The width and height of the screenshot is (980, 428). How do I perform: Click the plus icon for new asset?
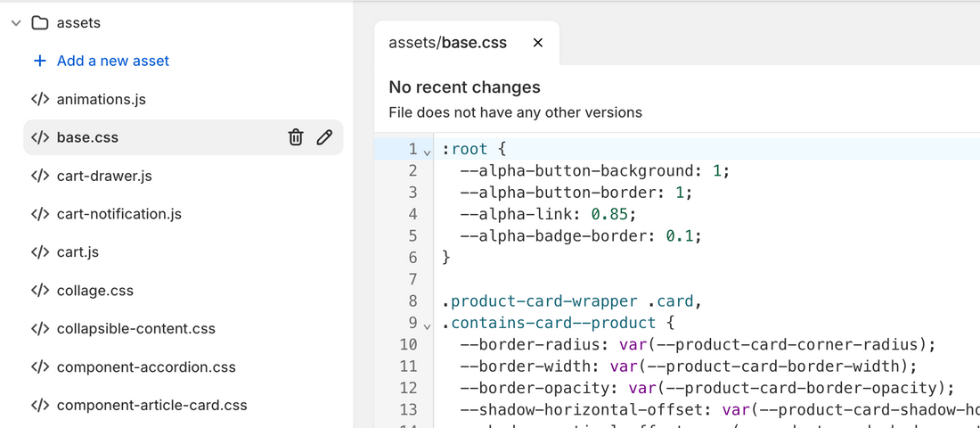pos(39,61)
